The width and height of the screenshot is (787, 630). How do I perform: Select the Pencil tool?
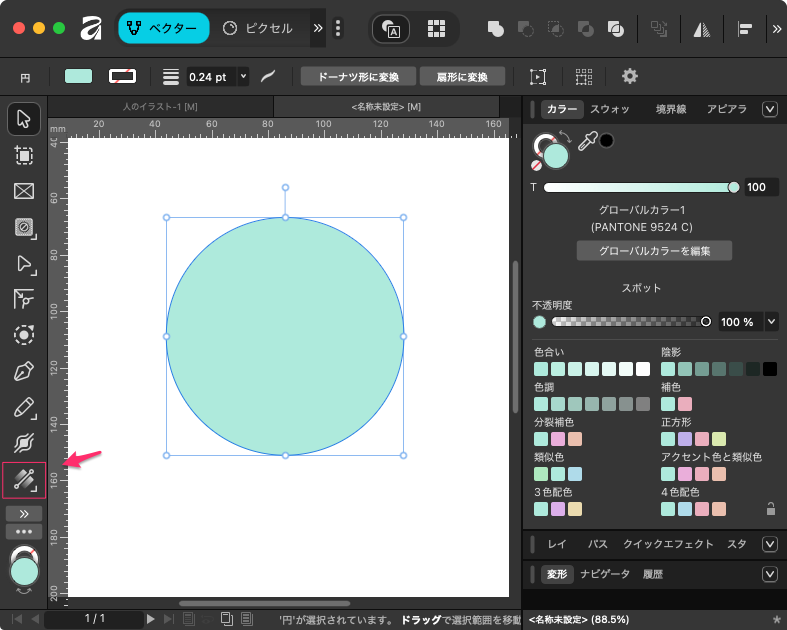(24, 408)
